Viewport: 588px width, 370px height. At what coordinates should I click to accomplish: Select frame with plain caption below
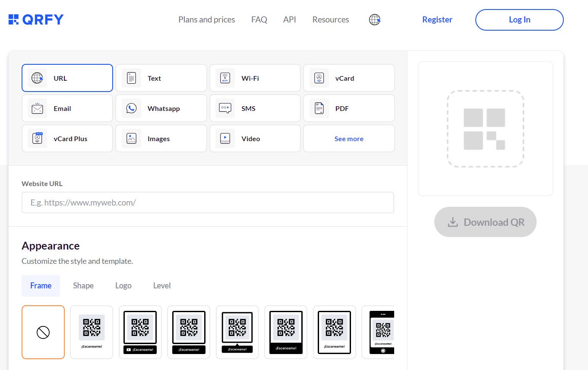(x=92, y=332)
